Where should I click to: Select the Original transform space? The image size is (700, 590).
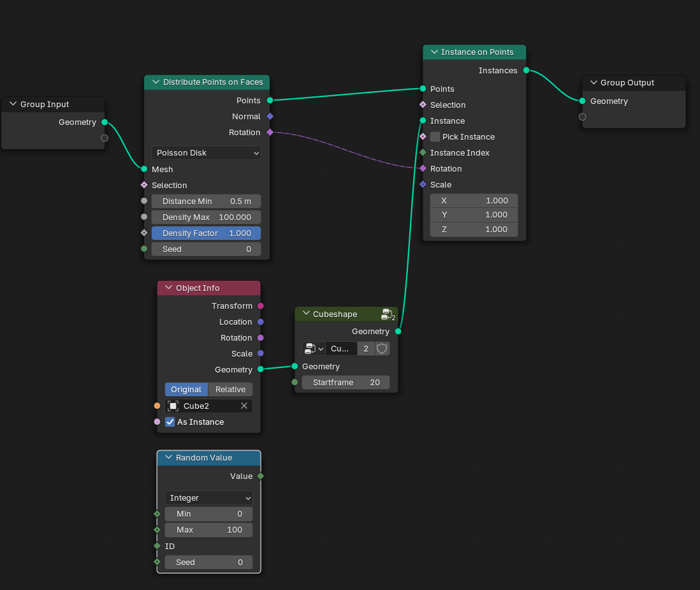point(186,390)
